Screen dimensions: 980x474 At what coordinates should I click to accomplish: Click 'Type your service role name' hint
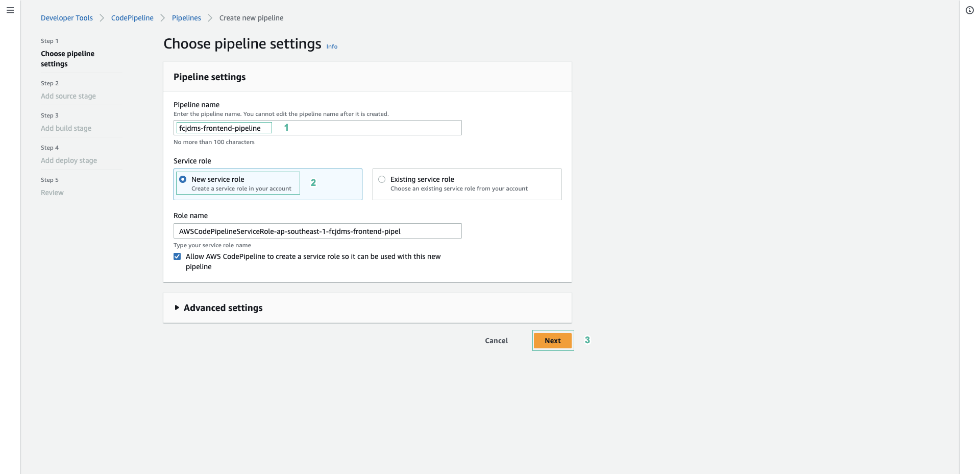[x=212, y=245]
